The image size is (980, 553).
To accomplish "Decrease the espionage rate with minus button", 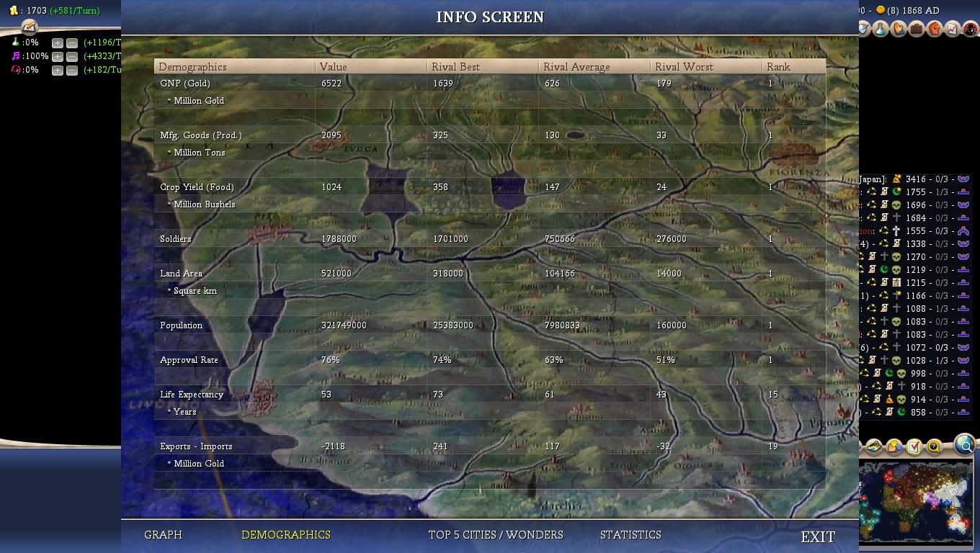I will 72,70.
